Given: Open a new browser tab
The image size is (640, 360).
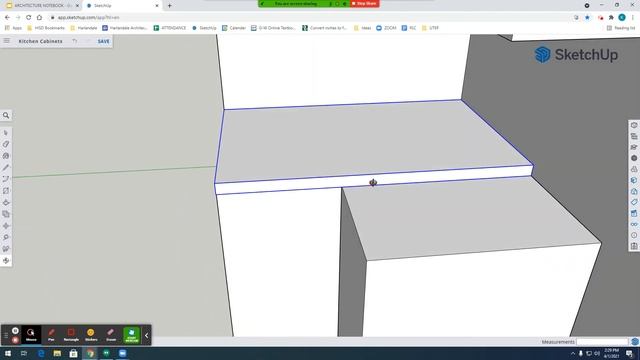Looking at the screenshot, I should point(169,6).
